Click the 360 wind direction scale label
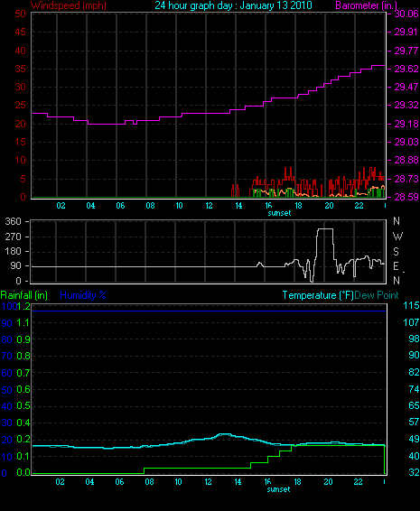 [13, 221]
